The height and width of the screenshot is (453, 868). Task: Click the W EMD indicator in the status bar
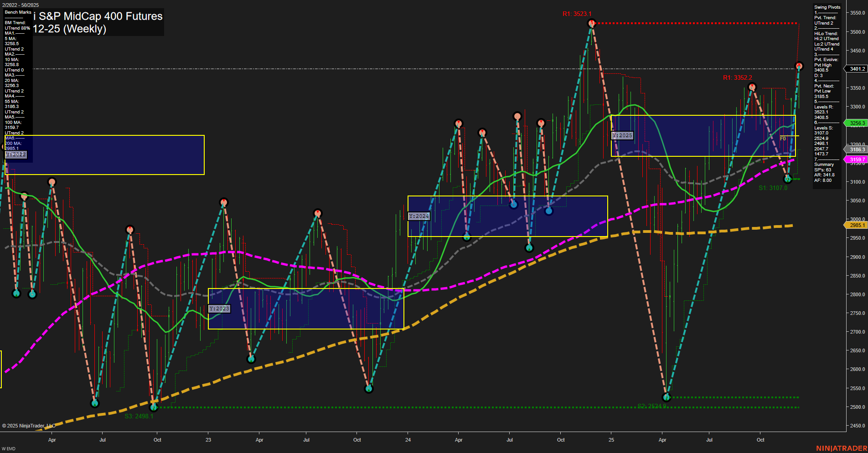coord(8,448)
